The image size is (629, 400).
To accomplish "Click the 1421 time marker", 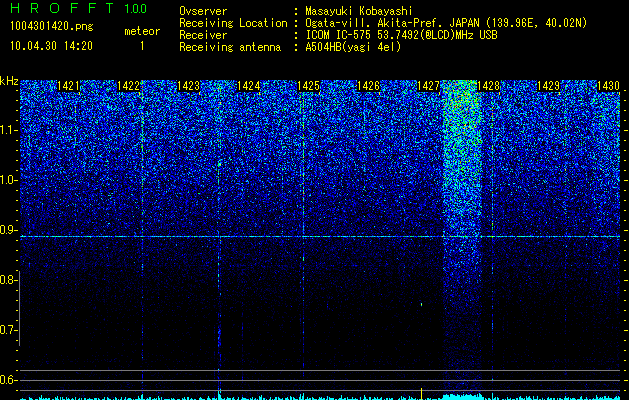I will pyautogui.click(x=68, y=86).
